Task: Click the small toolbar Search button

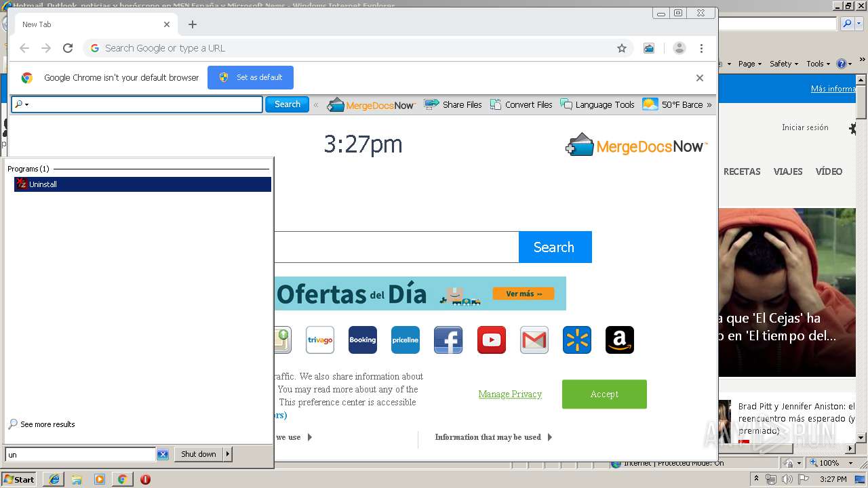Action: click(287, 104)
